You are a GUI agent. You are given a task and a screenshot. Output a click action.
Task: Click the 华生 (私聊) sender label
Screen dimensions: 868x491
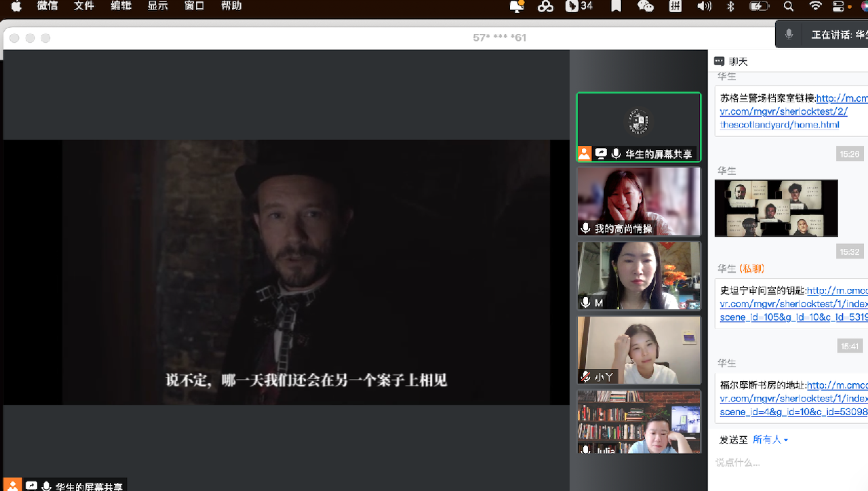(x=741, y=269)
